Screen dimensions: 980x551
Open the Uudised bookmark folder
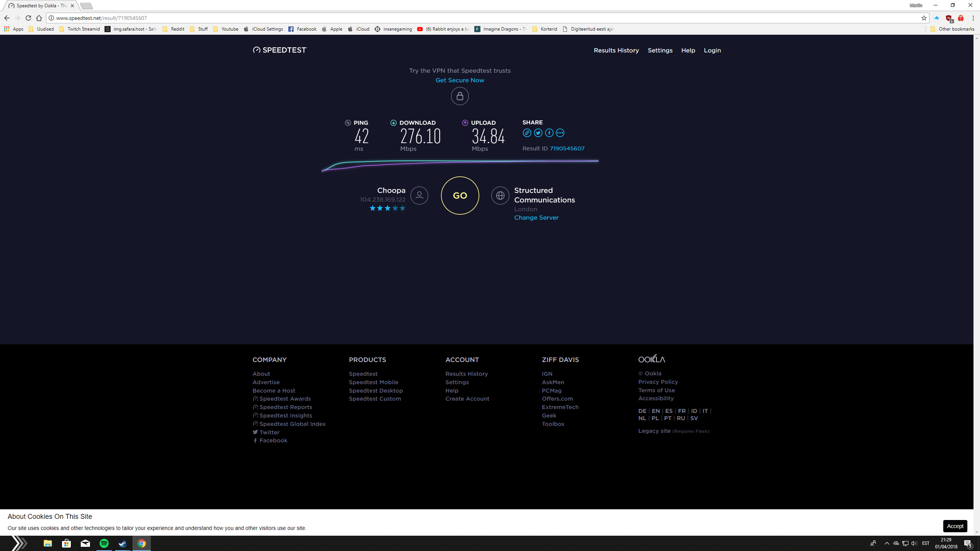click(x=41, y=29)
